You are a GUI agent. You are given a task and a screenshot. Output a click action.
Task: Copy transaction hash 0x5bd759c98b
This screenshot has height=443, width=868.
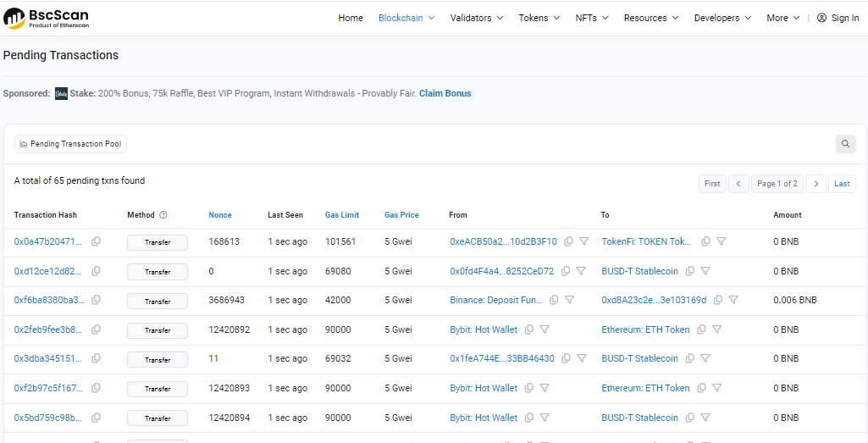(x=96, y=418)
